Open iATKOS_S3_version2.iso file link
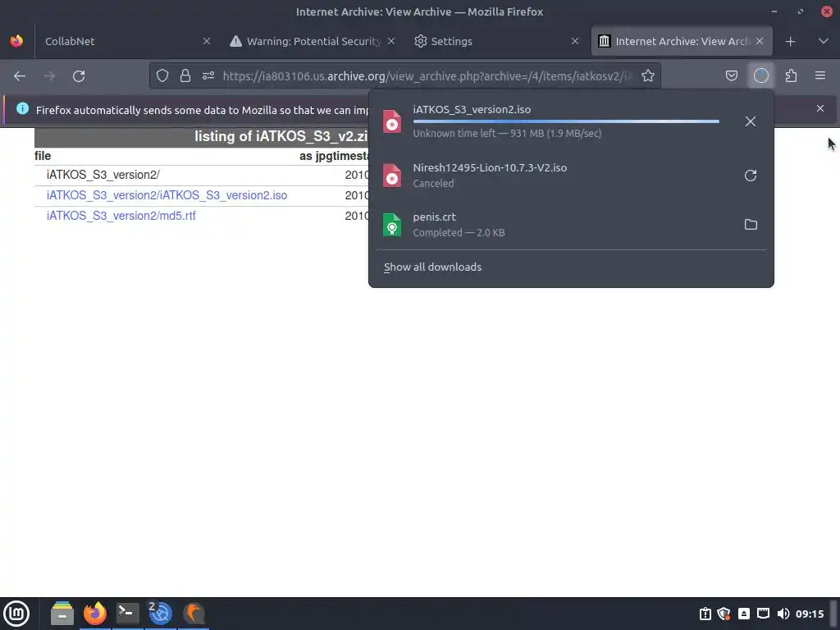The height and width of the screenshot is (630, 840). [x=167, y=195]
